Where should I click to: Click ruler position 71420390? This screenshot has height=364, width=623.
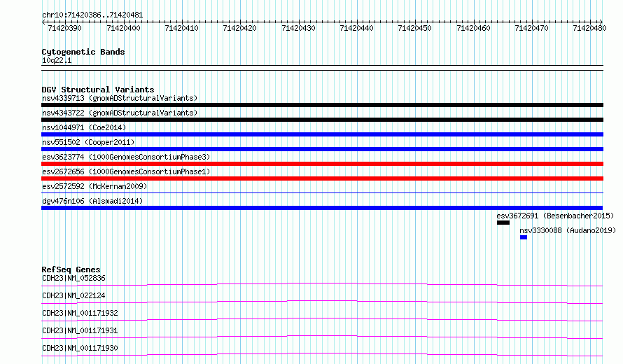tap(65, 28)
